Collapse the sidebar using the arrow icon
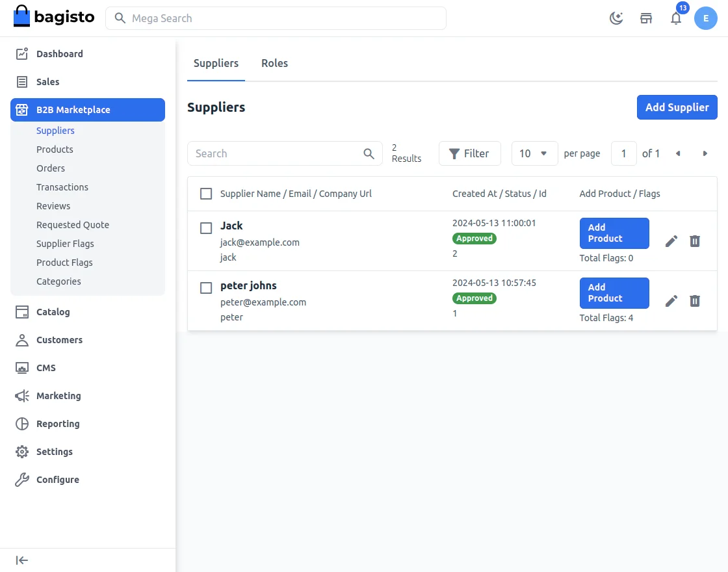Screen dimensions: 728x572 (x=21, y=560)
